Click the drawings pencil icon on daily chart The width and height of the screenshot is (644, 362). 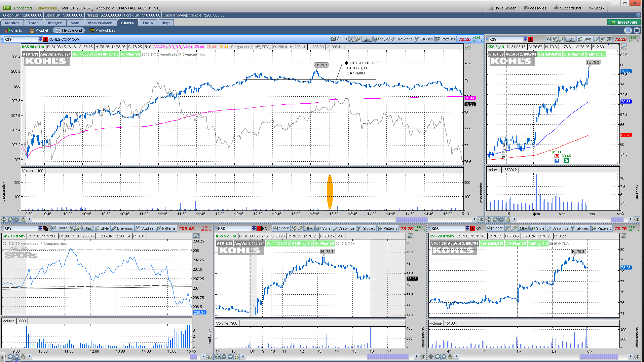click(x=596, y=39)
